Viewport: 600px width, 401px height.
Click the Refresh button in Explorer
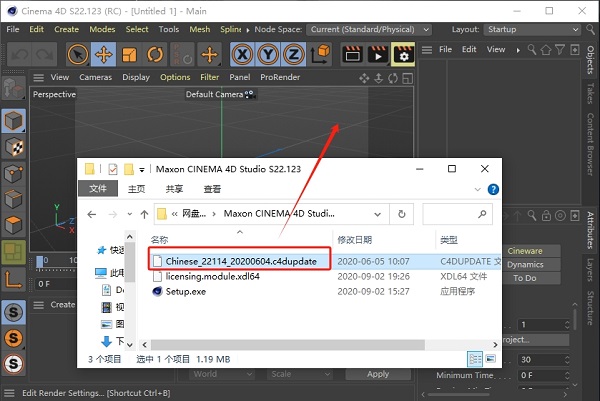click(401, 213)
